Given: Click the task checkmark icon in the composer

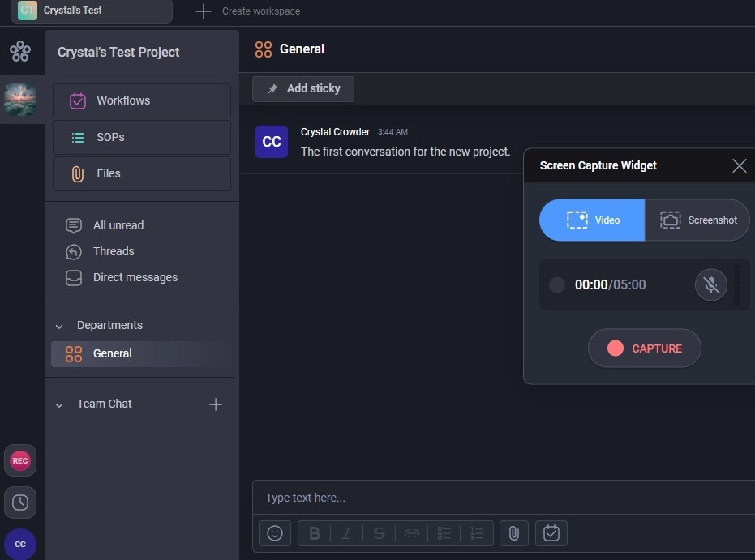Looking at the screenshot, I should (x=551, y=532).
